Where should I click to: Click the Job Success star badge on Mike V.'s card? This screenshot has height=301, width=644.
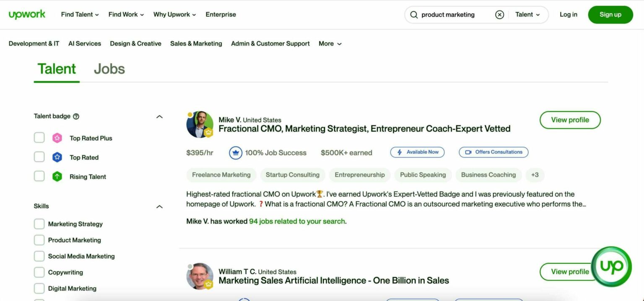pyautogui.click(x=236, y=152)
